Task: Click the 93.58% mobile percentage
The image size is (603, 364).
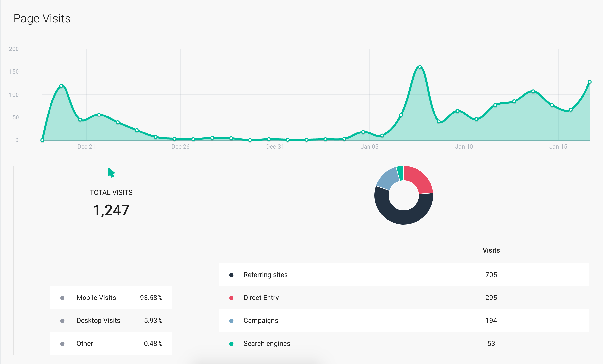Action: click(x=151, y=298)
